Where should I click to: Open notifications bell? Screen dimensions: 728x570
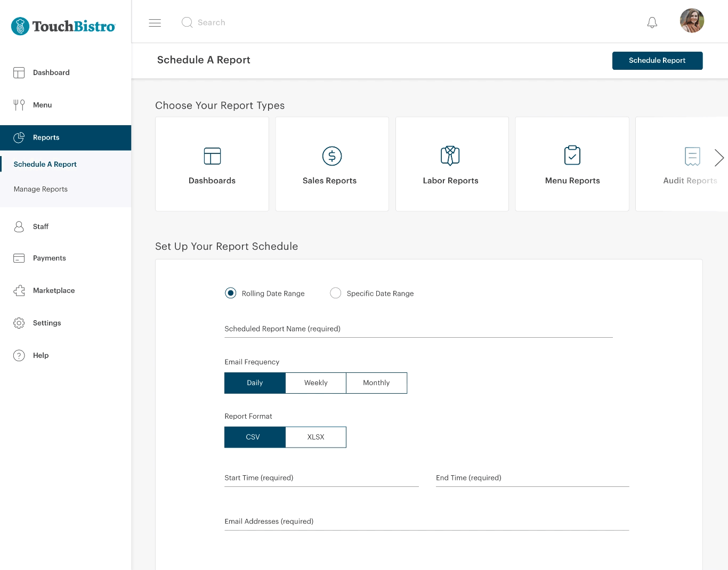652,22
